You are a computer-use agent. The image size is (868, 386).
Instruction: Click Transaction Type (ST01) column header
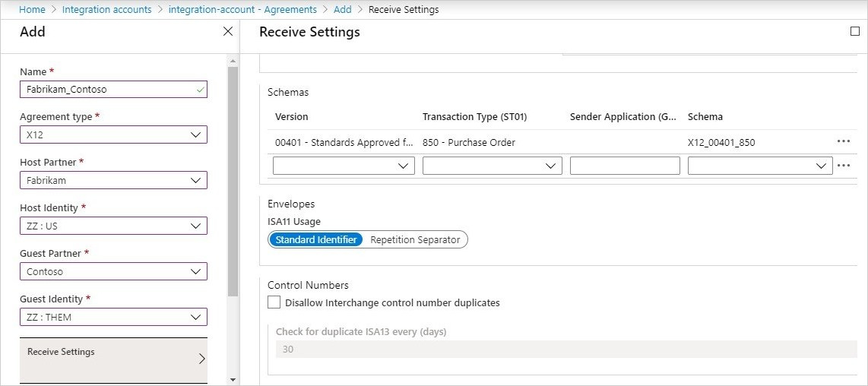tap(474, 117)
